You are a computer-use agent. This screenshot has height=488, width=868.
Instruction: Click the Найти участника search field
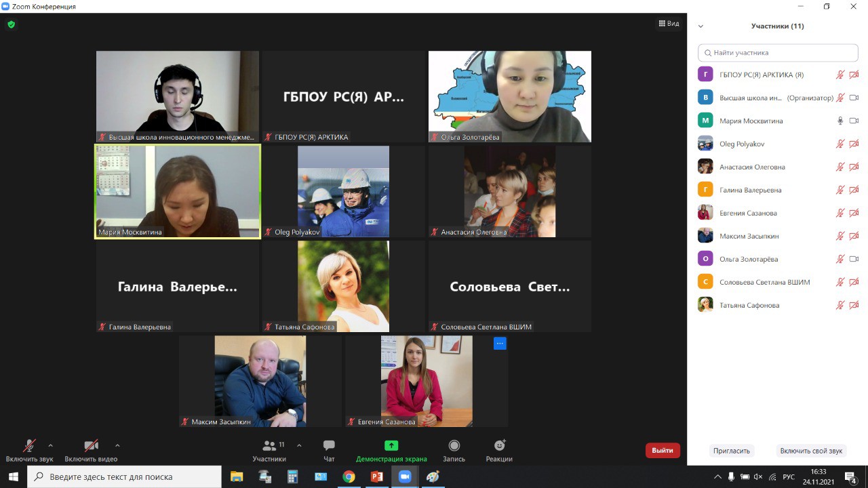(x=778, y=53)
